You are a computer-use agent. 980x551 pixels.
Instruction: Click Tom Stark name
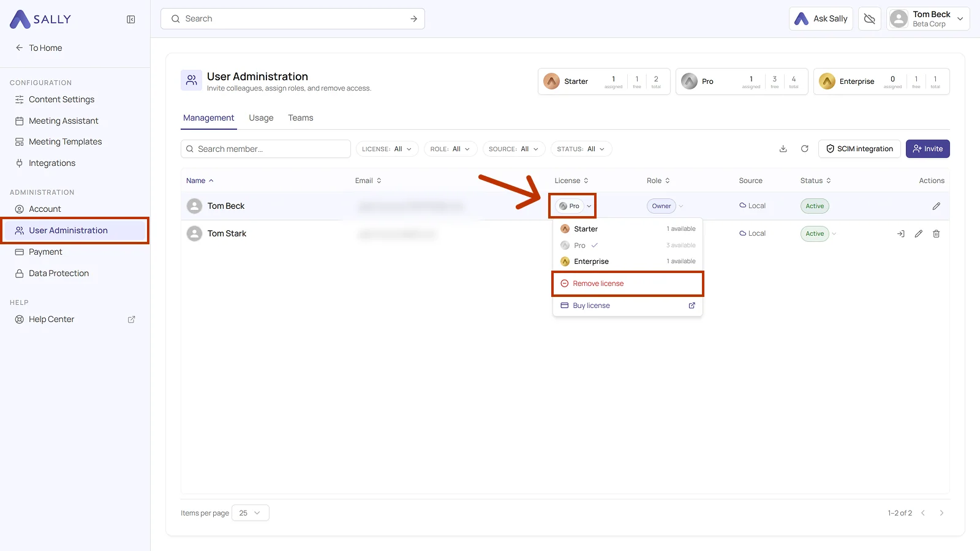point(227,234)
